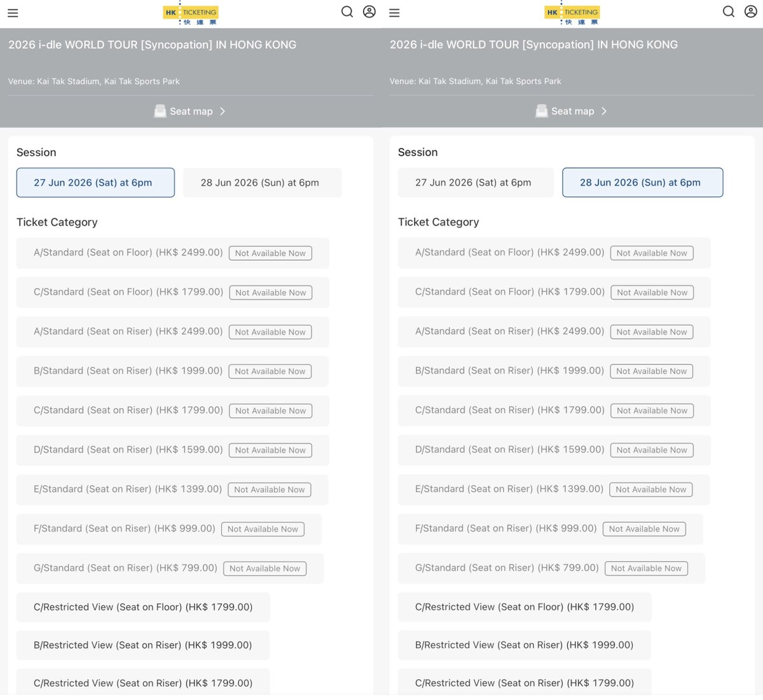Image resolution: width=763 pixels, height=700 pixels.
Task: Choose C/Restricted View Seat on Floor, left panel
Action: [x=143, y=607]
